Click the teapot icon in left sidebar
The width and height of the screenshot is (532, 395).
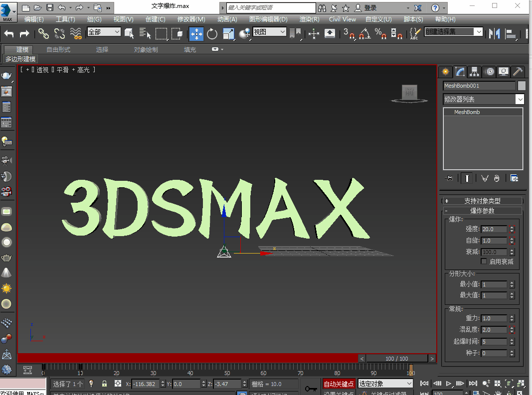(6, 75)
